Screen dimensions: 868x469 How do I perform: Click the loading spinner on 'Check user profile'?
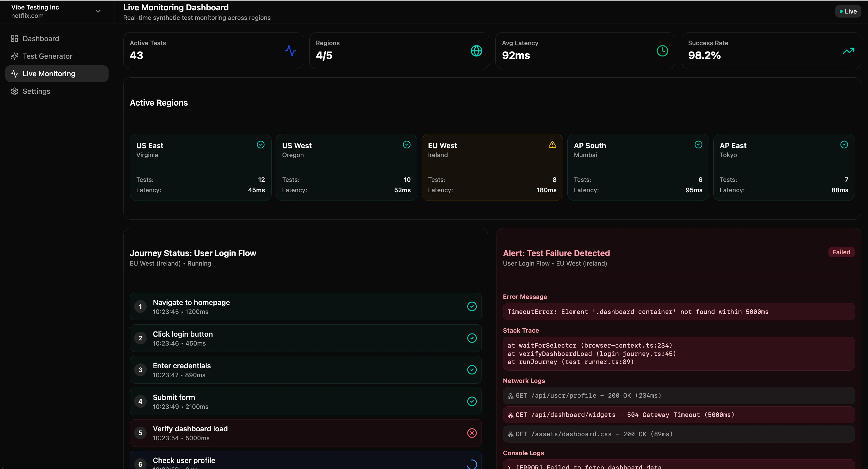point(472,464)
